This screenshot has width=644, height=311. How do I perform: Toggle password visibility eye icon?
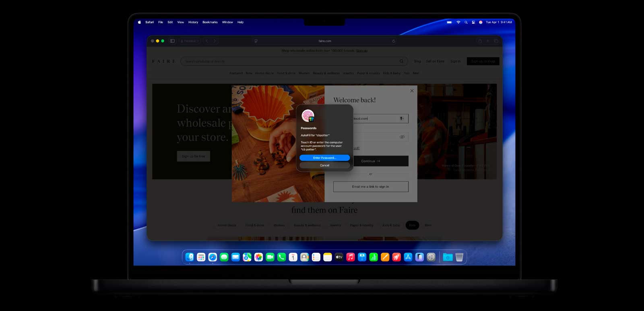click(x=402, y=137)
